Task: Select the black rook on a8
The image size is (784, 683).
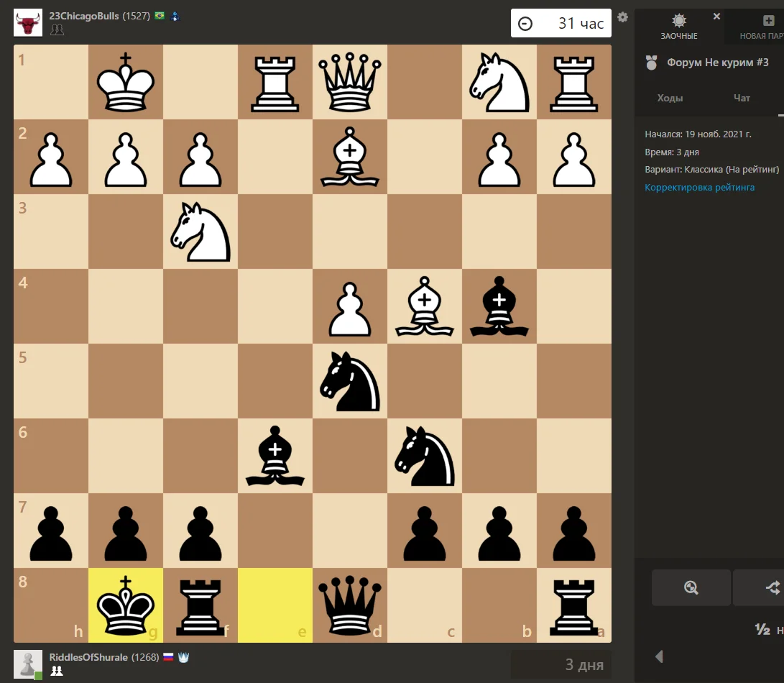Action: click(x=574, y=605)
